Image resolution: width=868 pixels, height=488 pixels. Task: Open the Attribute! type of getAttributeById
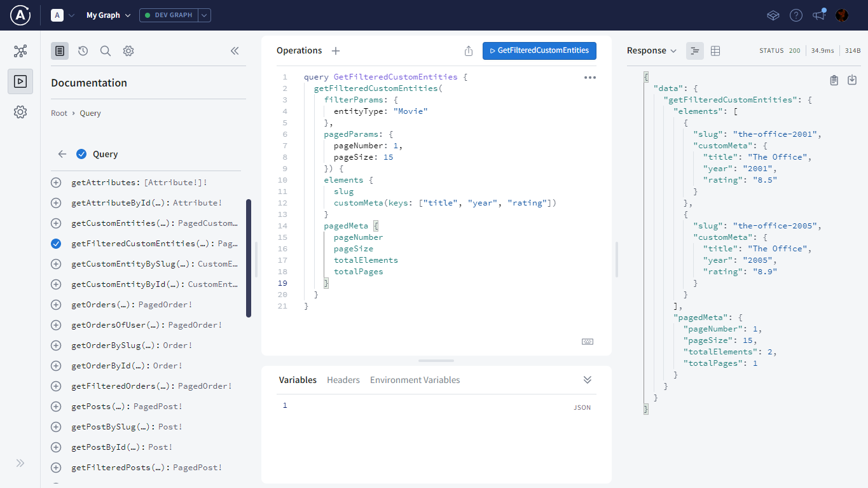tap(198, 203)
